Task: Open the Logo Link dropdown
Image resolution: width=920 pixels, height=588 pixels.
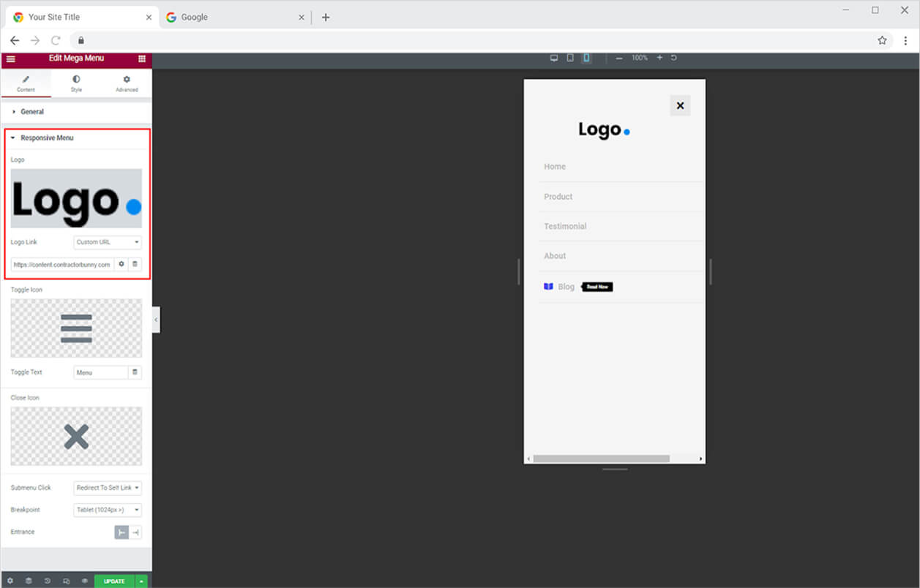Action: click(108, 242)
